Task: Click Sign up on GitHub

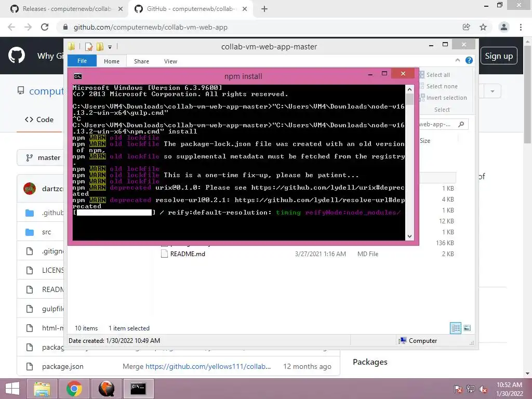Action: pos(499,56)
